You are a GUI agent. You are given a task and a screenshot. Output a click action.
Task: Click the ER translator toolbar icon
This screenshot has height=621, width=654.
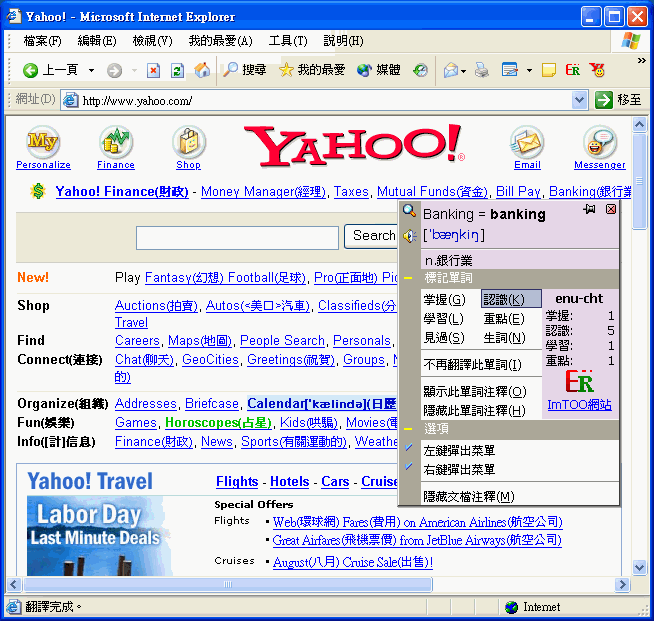[573, 70]
